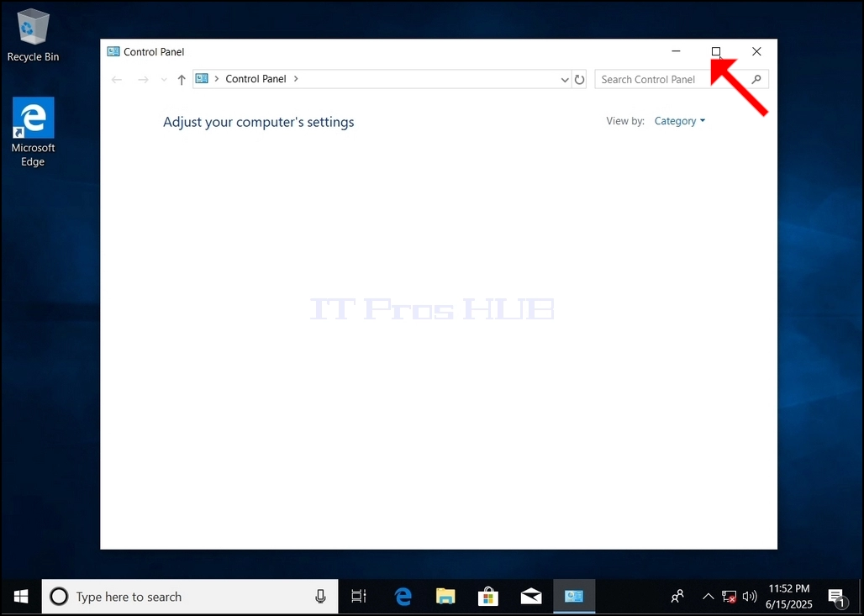Open File Explorer from the taskbar
The width and height of the screenshot is (864, 616).
[x=445, y=596]
